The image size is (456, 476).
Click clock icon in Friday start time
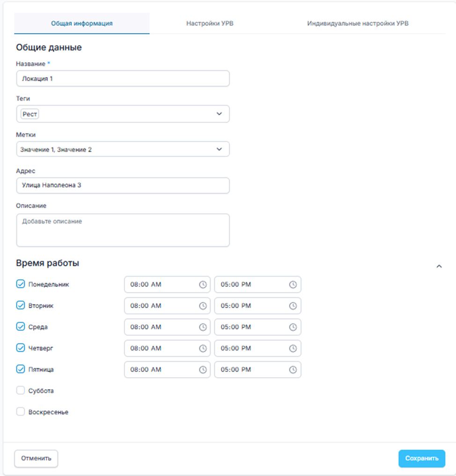[x=203, y=370]
